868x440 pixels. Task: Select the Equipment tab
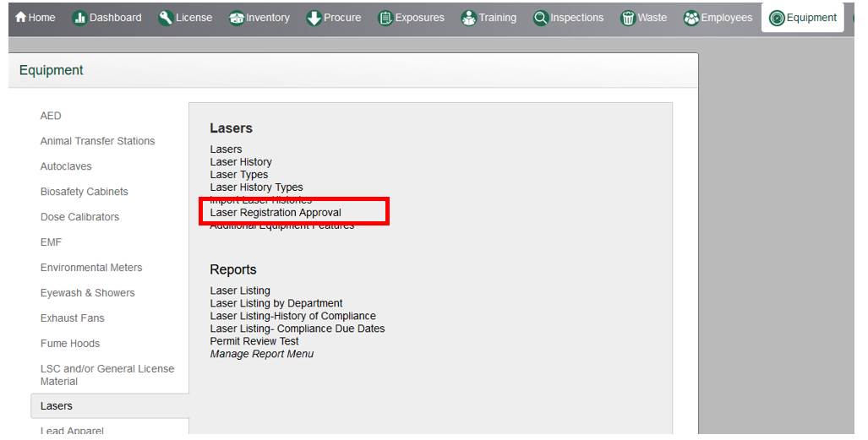click(x=802, y=18)
